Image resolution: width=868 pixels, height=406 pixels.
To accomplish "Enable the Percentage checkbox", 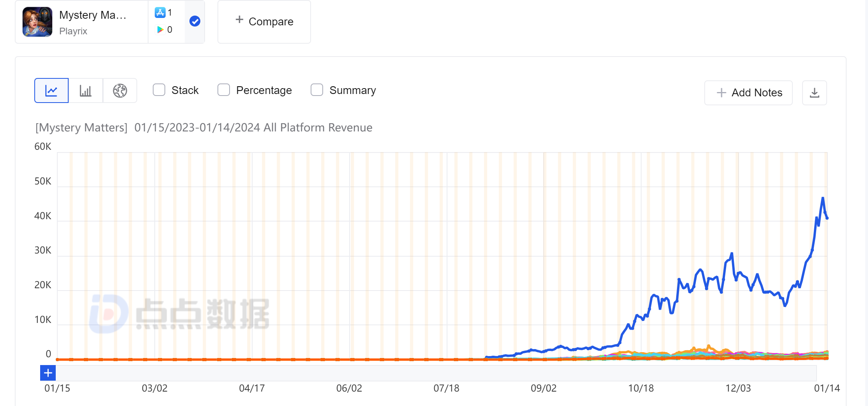I will point(224,90).
